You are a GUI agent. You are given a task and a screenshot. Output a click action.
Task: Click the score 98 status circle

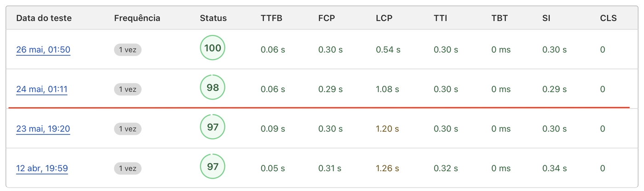pos(213,87)
